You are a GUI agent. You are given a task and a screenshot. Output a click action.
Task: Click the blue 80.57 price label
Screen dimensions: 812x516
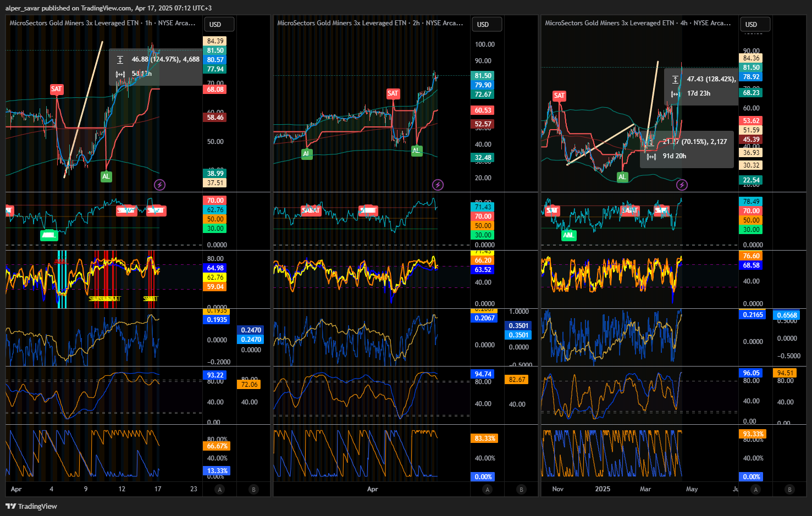point(215,60)
